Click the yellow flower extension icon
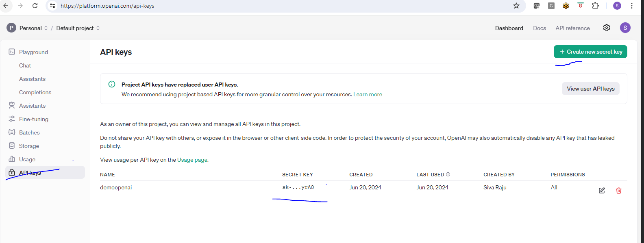The width and height of the screenshot is (644, 243). (566, 6)
